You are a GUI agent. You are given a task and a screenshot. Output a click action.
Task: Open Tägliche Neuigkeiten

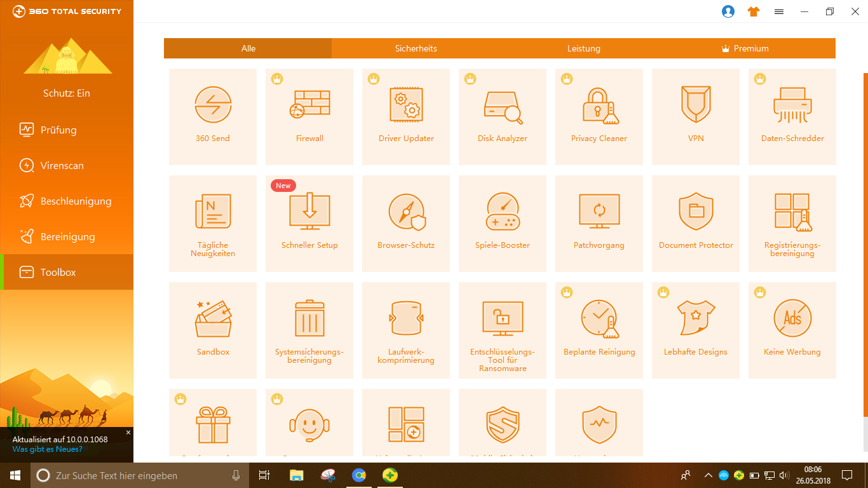pyautogui.click(x=213, y=224)
